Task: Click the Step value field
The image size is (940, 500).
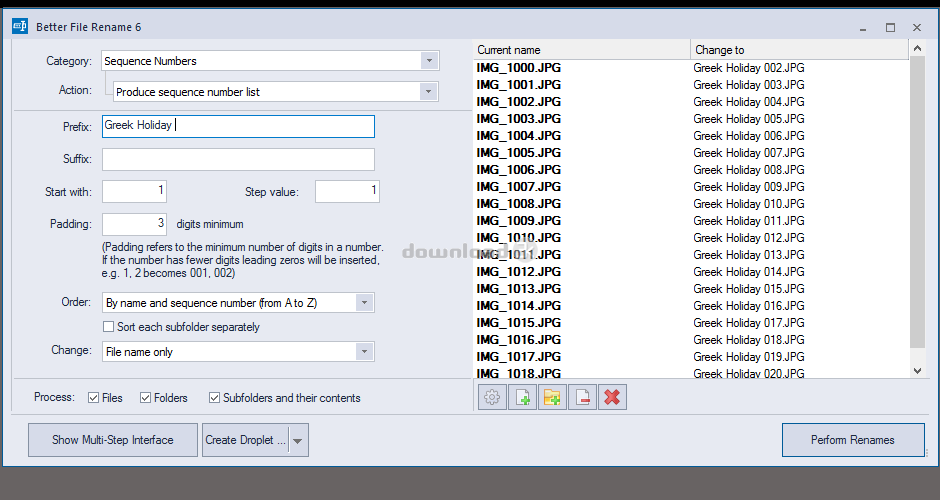Action: (348, 191)
